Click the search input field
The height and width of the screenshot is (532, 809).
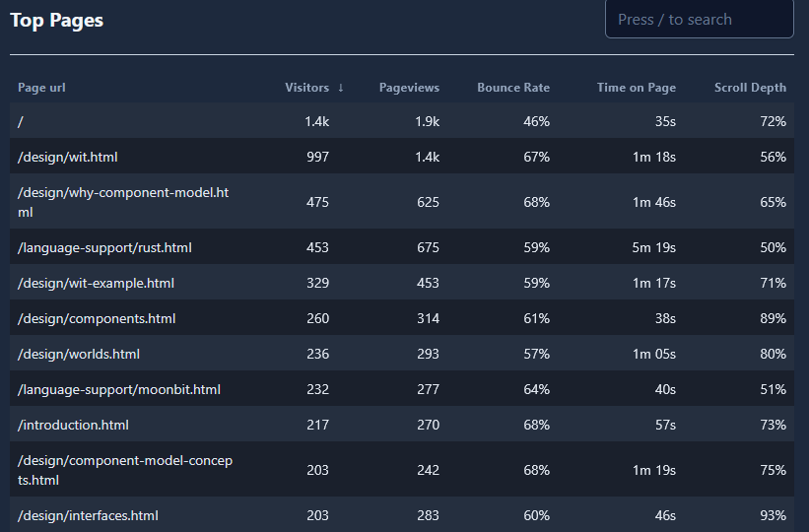(699, 20)
